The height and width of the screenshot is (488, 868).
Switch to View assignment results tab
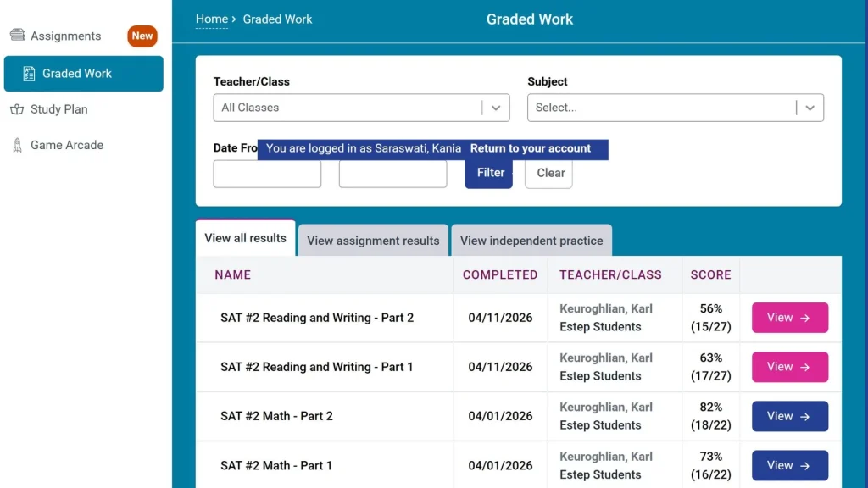[x=373, y=240]
